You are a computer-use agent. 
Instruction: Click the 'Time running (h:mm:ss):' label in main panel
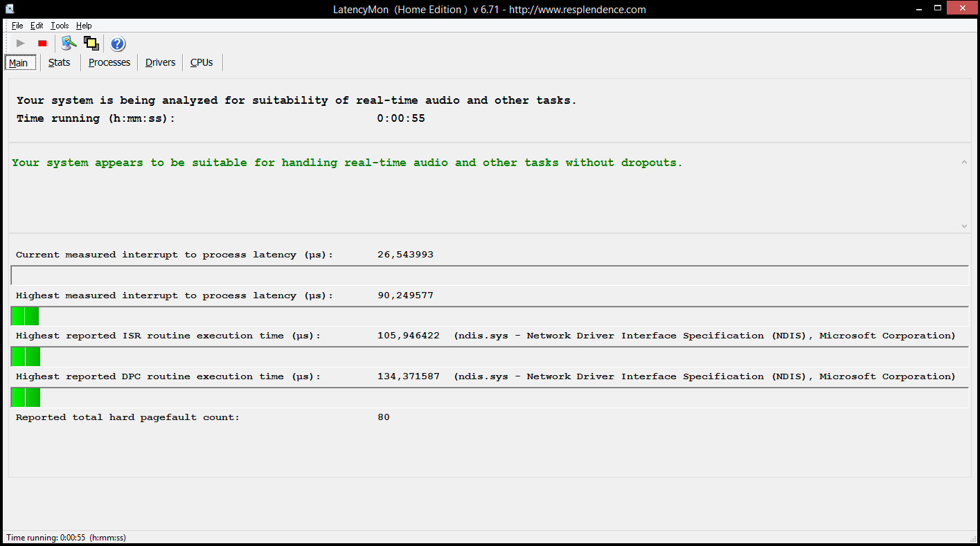pos(96,118)
